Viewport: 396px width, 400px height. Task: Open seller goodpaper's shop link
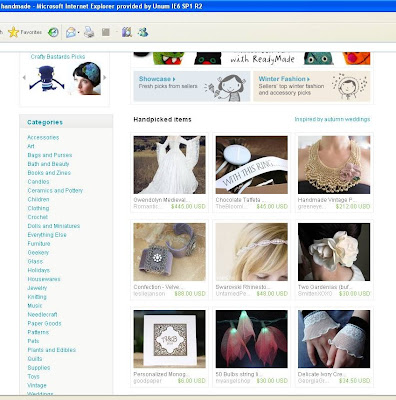(147, 381)
